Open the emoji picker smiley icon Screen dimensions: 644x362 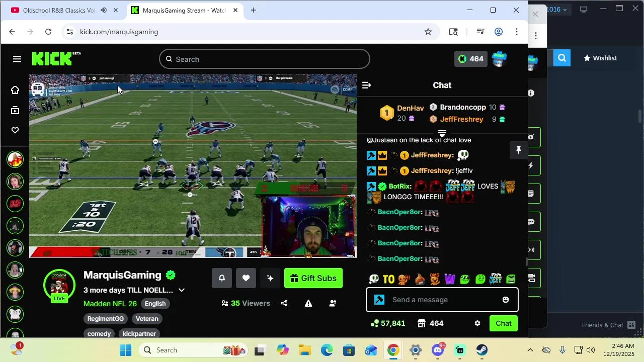(506, 300)
